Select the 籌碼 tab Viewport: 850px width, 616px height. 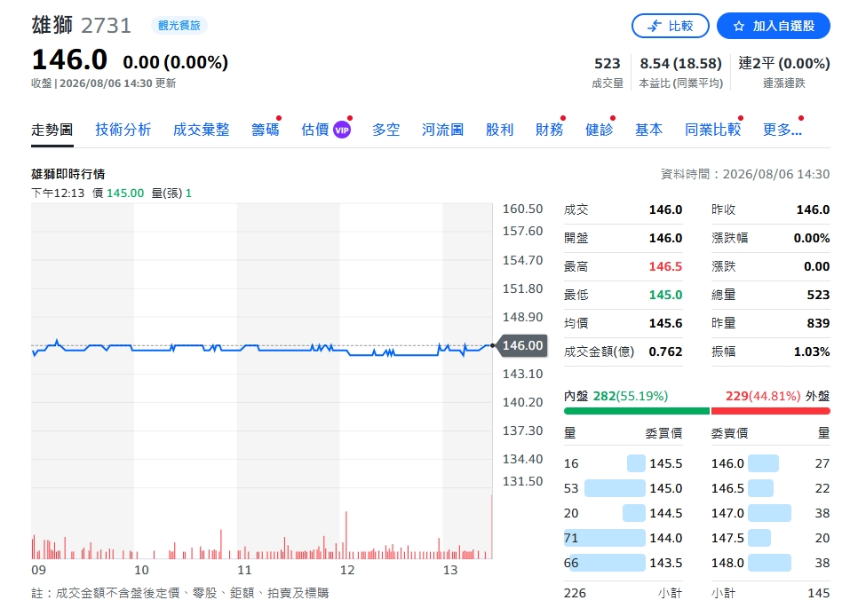coord(265,130)
